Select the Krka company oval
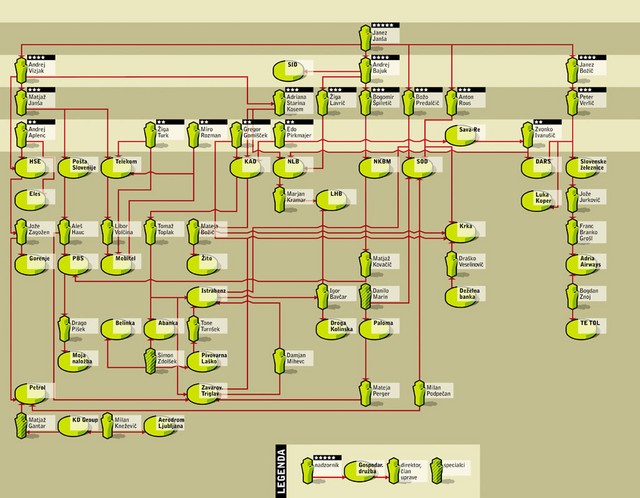 point(461,232)
